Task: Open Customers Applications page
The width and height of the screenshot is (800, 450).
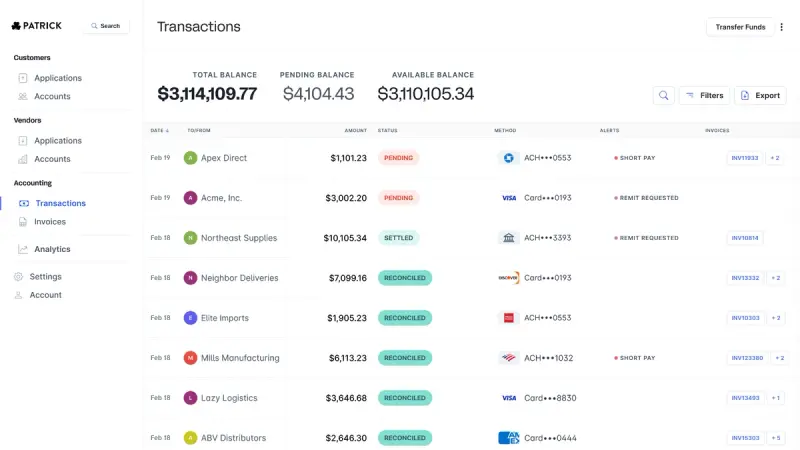Action: pos(58,78)
